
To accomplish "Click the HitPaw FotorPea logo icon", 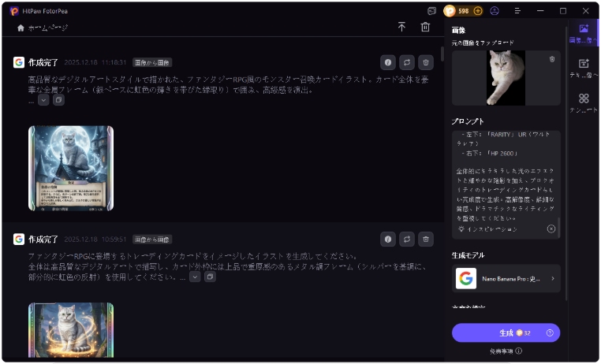I will pyautogui.click(x=14, y=11).
